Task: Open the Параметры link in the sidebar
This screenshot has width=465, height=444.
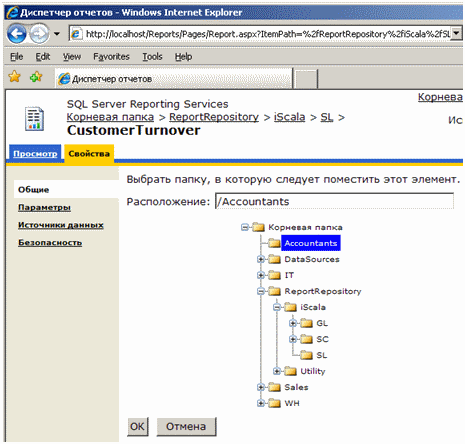Action: 44,207
